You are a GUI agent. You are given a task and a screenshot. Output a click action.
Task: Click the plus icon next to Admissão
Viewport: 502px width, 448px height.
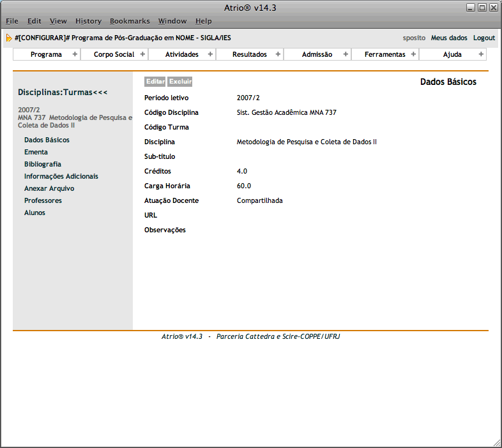pos(346,54)
